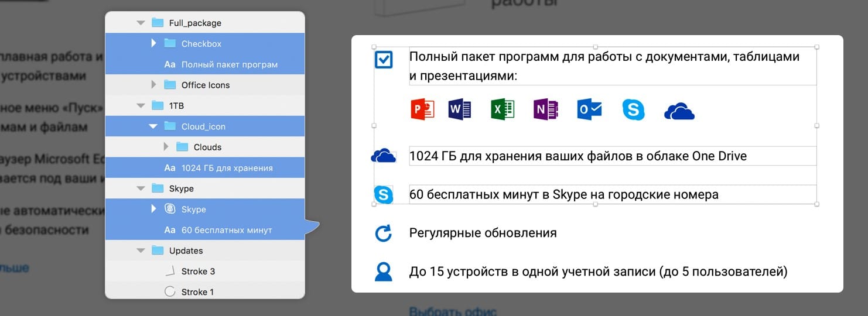Select the 1024 ГБ для хранения text layer

(205, 168)
